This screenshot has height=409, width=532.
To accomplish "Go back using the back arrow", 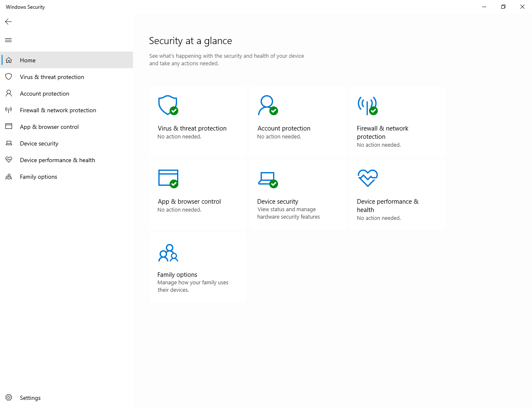I will point(8,22).
